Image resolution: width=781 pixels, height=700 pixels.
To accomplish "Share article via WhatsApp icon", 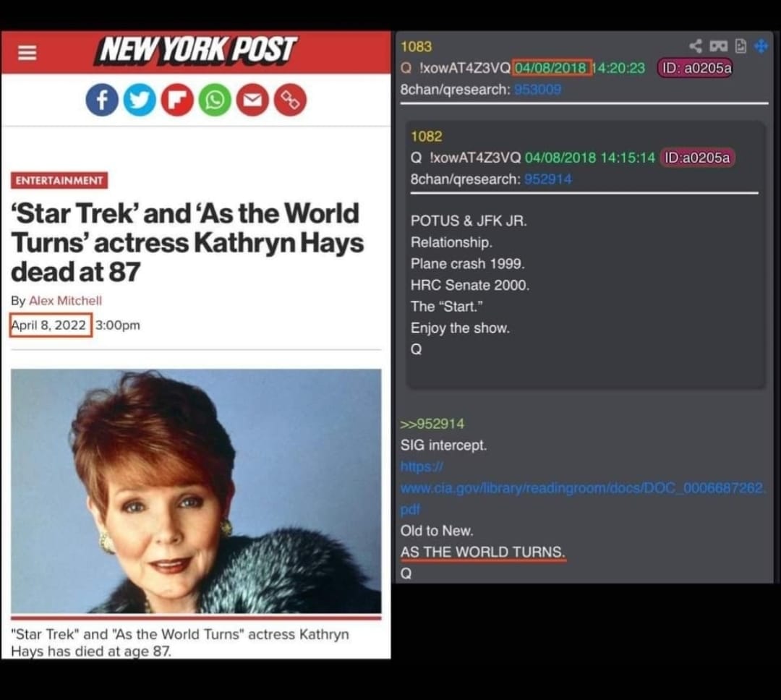I will [215, 100].
